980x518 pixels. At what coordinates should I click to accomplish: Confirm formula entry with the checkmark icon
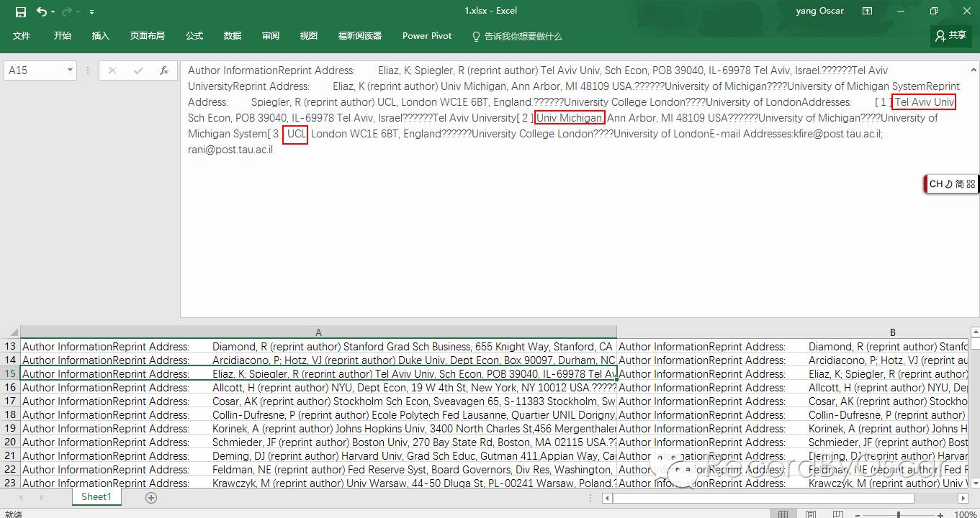click(138, 71)
